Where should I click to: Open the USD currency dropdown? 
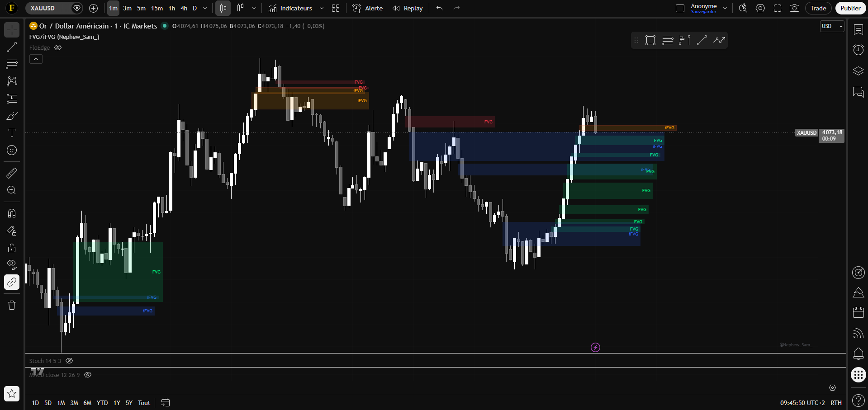pos(832,26)
